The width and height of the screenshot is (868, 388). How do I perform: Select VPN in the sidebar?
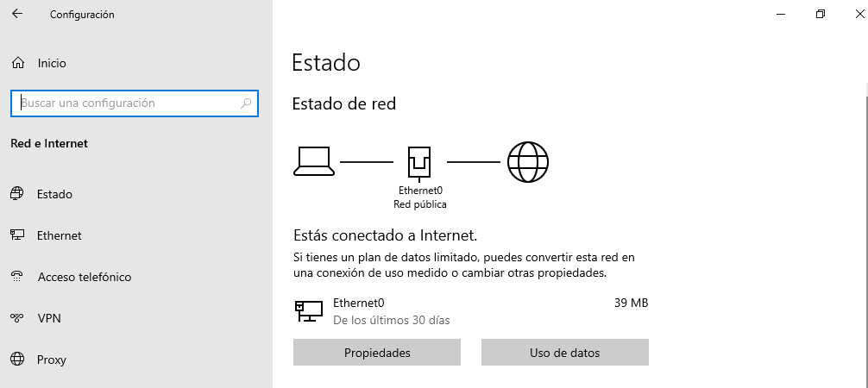pos(49,318)
